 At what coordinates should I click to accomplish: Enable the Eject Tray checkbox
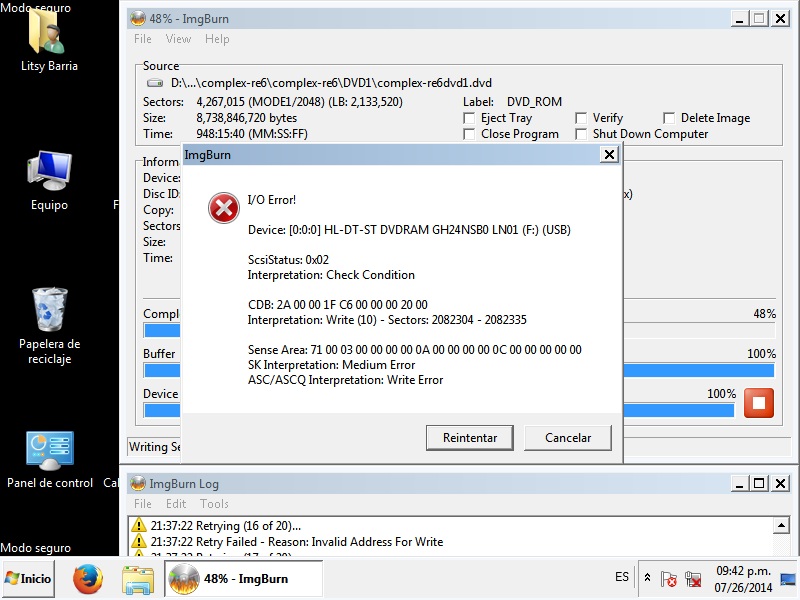469,118
